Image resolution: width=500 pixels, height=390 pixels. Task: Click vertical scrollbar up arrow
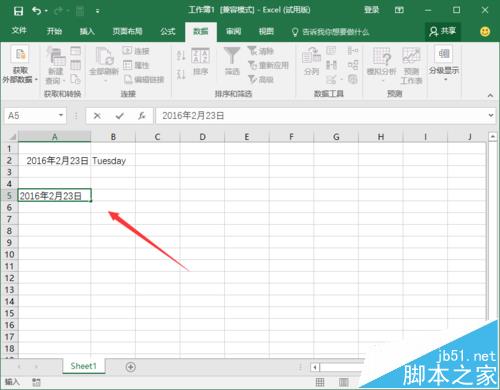coord(493,136)
